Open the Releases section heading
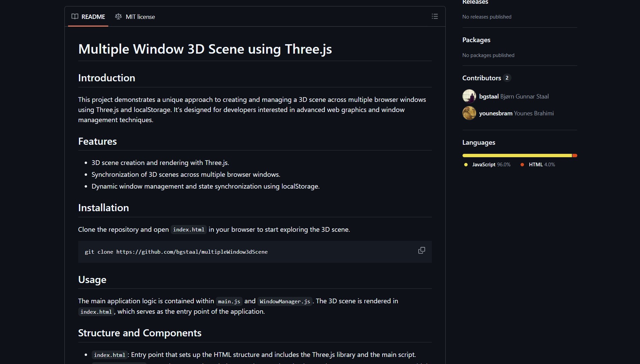 pos(475,2)
